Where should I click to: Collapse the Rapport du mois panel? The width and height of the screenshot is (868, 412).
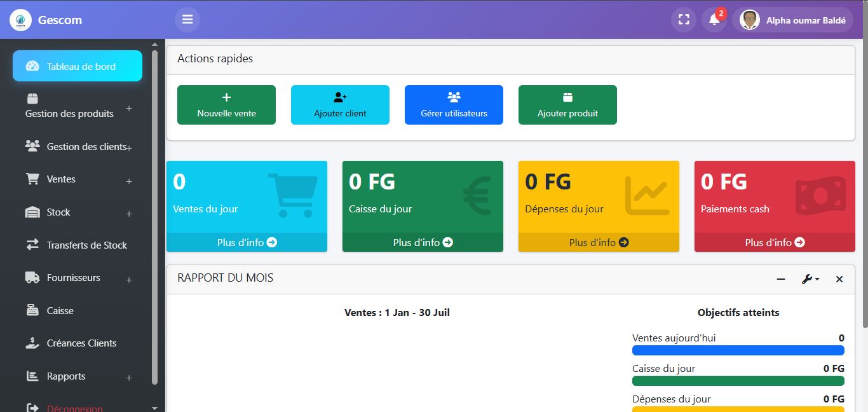pos(781,279)
